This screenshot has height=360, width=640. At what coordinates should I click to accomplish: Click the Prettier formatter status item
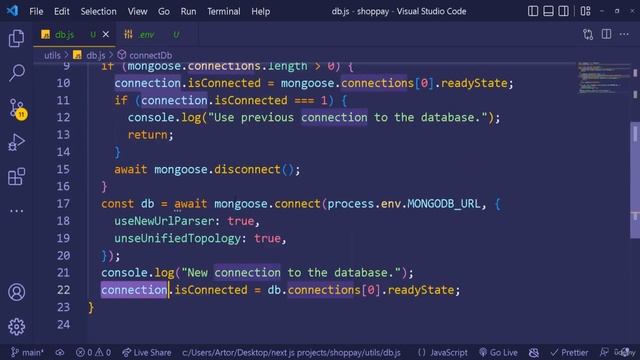pyautogui.click(x=569, y=352)
